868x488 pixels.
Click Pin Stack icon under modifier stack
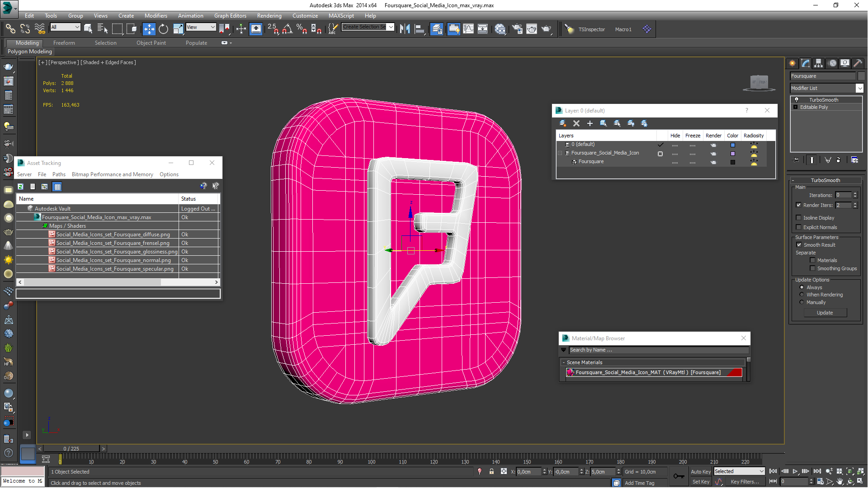point(796,160)
